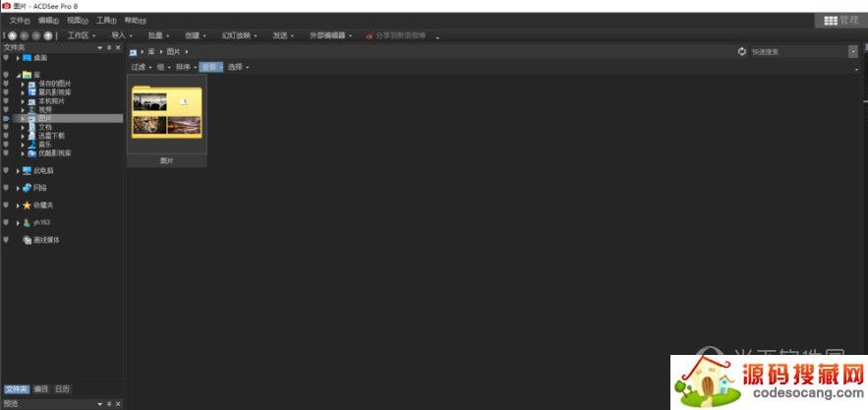868x410 pixels.
Task: Open the 外部编辑器 external editor dropdown
Action: (x=330, y=35)
